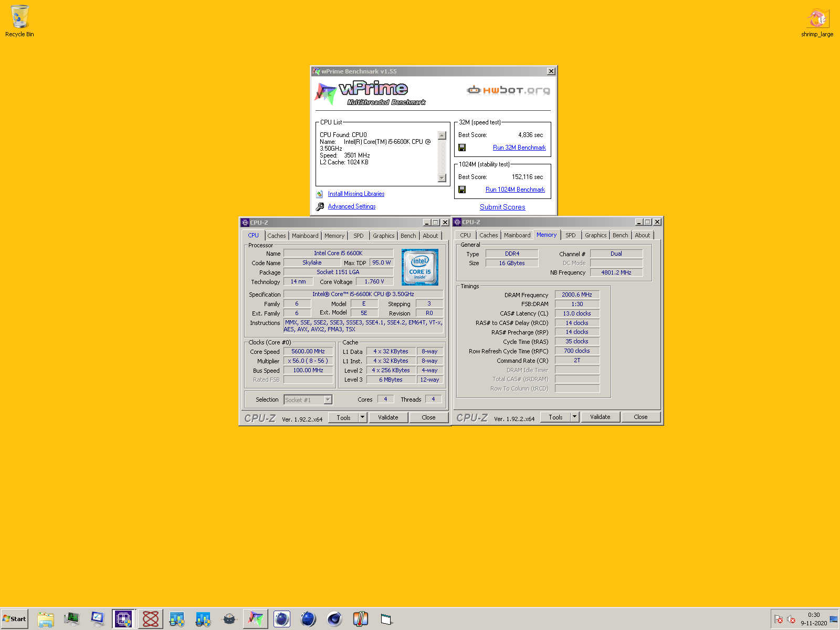This screenshot has height=630, width=840.
Task: Open SPD tab in right CPU-Z
Action: (571, 235)
